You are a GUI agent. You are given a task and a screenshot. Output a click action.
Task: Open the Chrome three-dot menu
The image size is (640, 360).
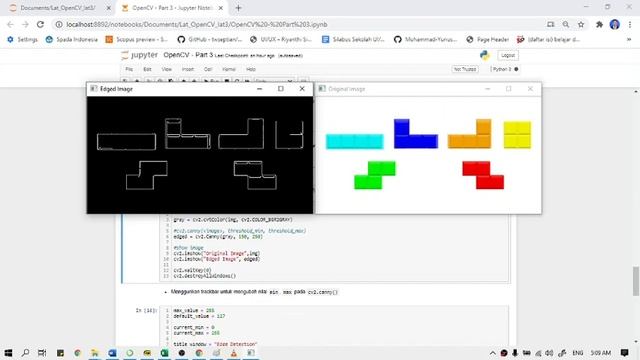pos(630,24)
